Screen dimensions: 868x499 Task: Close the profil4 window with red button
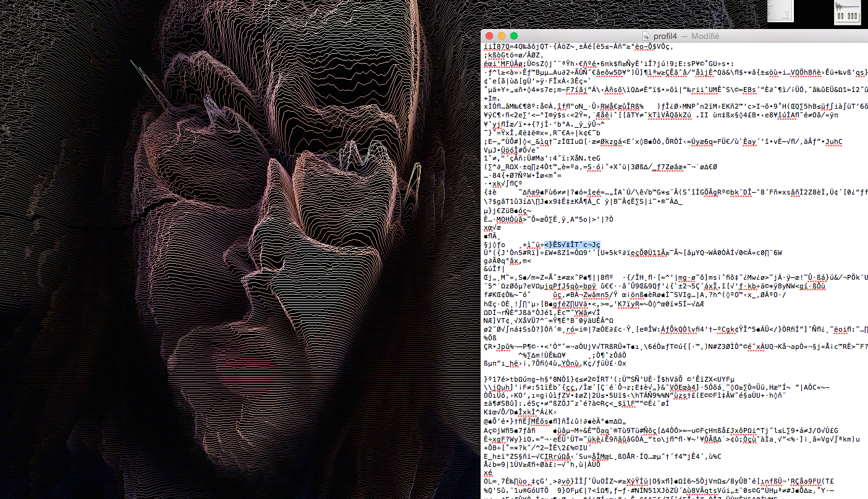click(490, 36)
